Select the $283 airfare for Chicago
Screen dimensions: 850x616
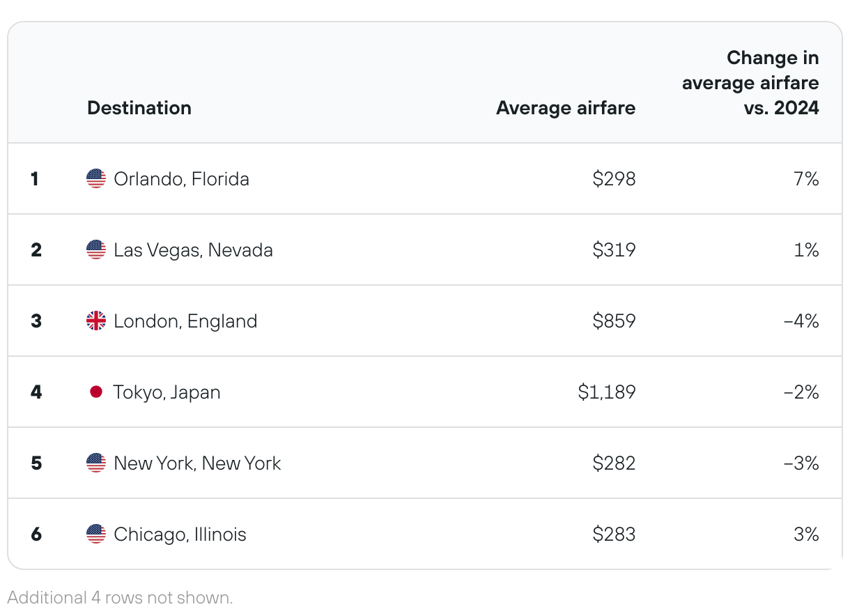click(615, 534)
